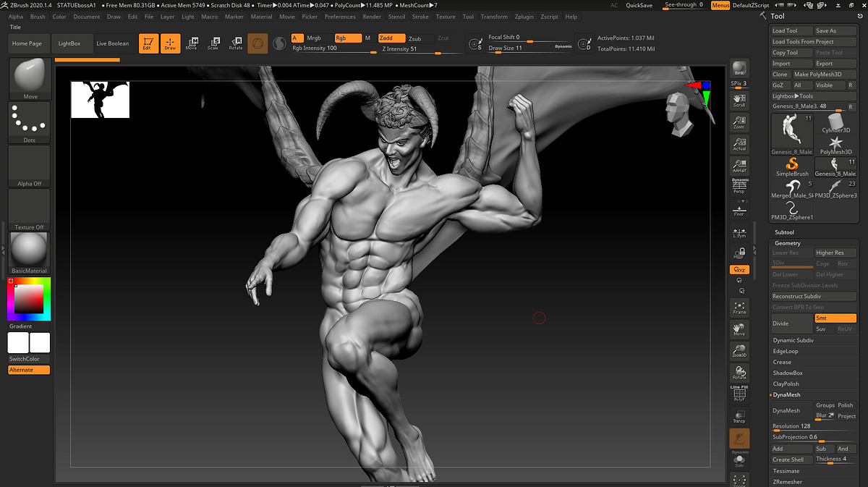Image resolution: width=868 pixels, height=487 pixels.
Task: Toggle L.Sym local symmetry
Action: pyautogui.click(x=739, y=233)
